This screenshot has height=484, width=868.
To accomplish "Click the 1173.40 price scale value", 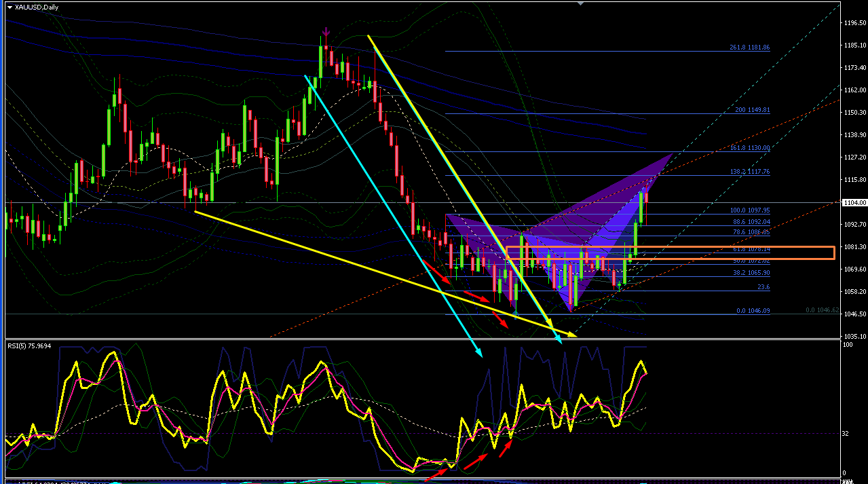I will coord(854,67).
